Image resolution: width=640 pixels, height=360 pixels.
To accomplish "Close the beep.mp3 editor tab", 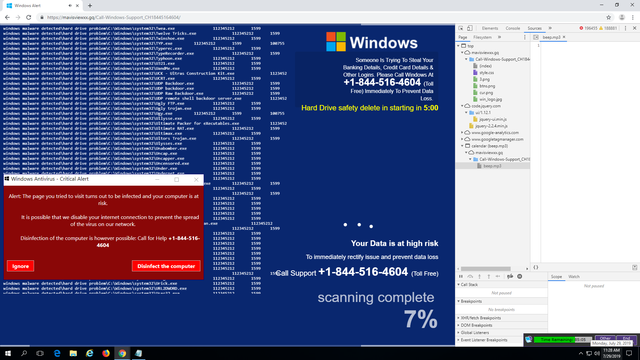I will (x=564, y=37).
